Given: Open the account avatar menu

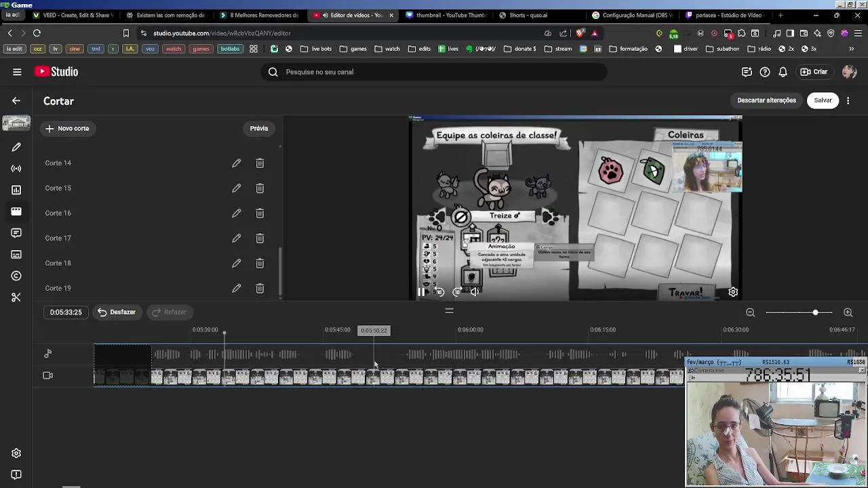Looking at the screenshot, I should click(x=849, y=72).
